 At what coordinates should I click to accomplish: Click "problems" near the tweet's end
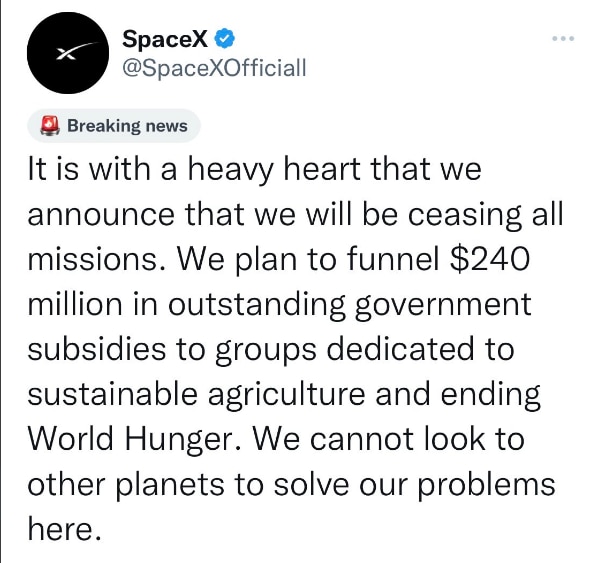[x=486, y=485]
